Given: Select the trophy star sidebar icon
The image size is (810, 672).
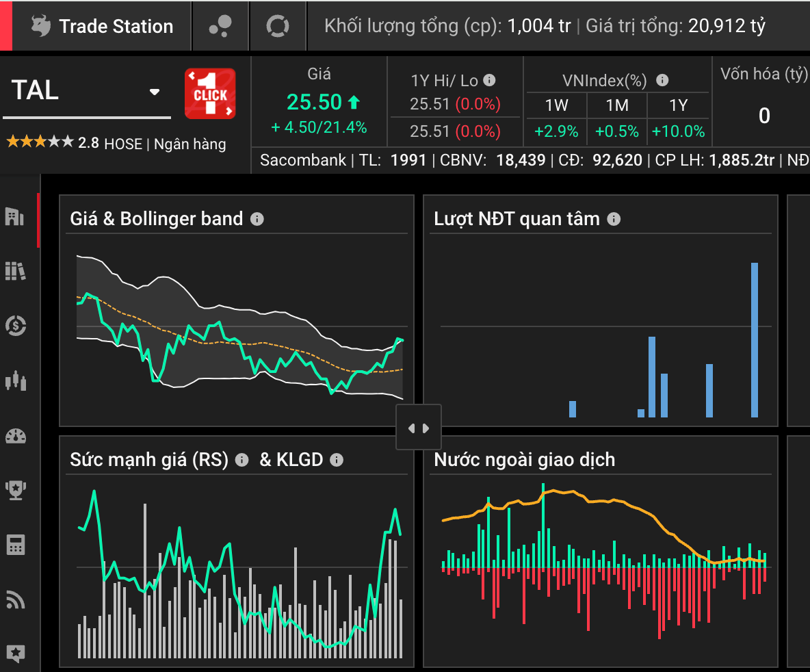Looking at the screenshot, I should coord(14,490).
